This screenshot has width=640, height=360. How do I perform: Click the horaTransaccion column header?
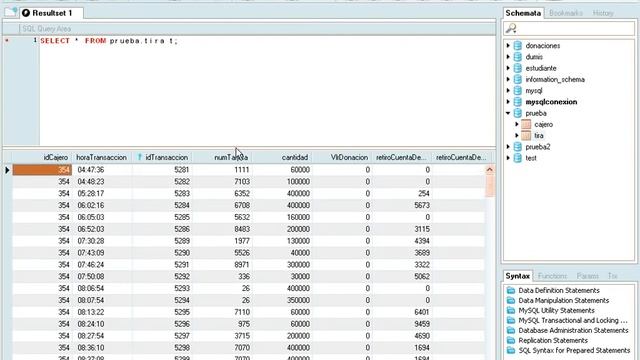[x=101, y=157]
